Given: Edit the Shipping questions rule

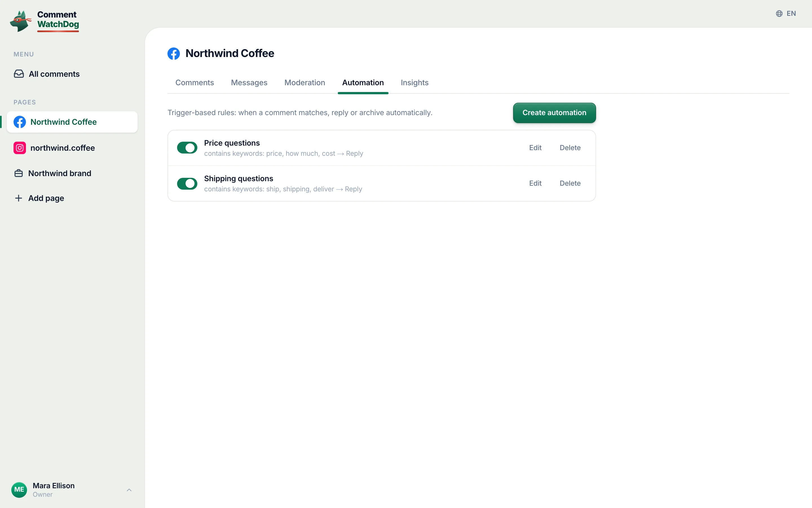Looking at the screenshot, I should pyautogui.click(x=535, y=183).
